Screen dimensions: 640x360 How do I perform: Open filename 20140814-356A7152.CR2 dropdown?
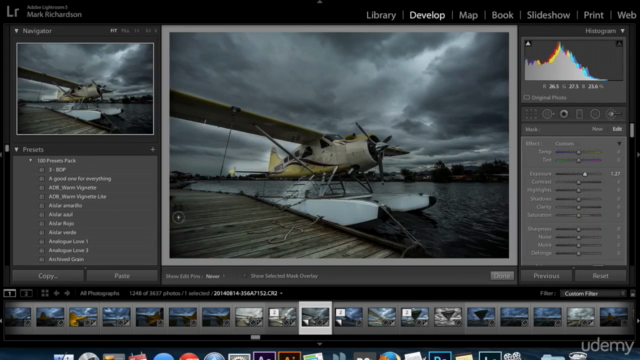coord(248,293)
